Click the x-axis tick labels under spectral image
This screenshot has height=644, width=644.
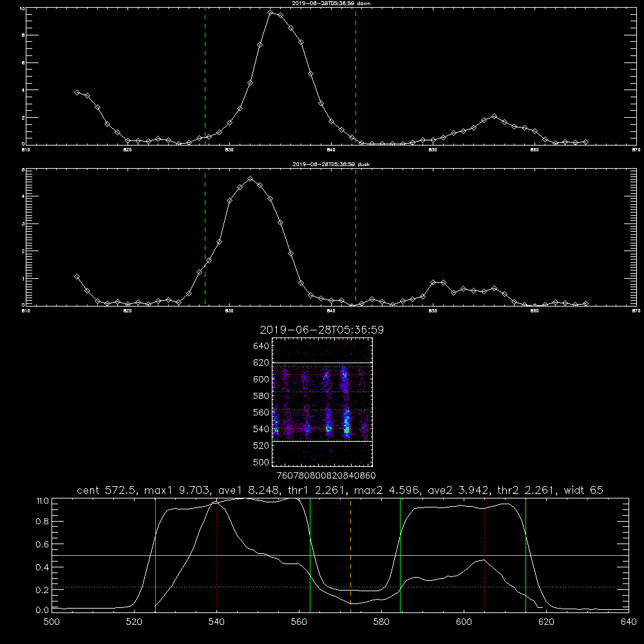click(x=326, y=476)
